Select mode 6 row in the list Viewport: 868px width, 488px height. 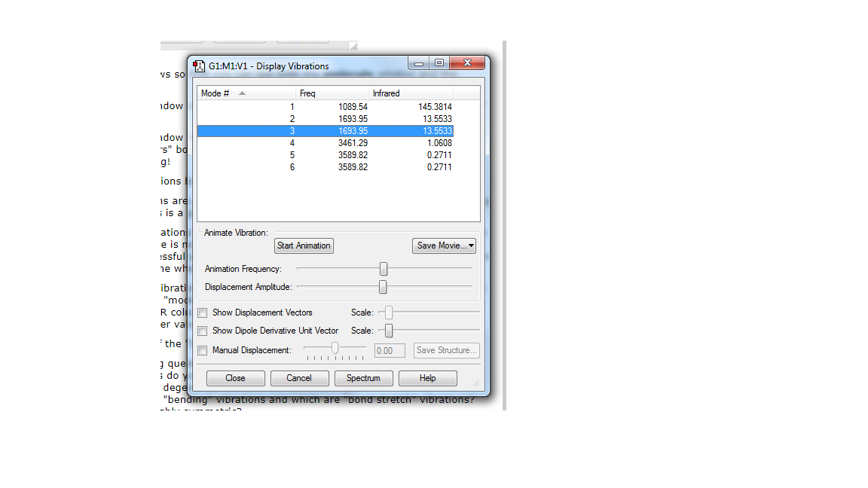click(x=325, y=167)
